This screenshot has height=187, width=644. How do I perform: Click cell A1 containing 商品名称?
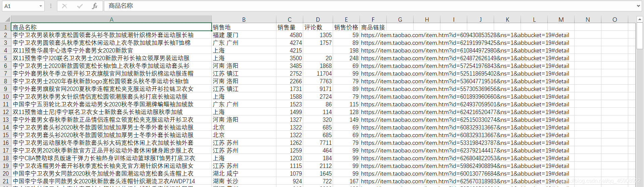click(x=111, y=27)
